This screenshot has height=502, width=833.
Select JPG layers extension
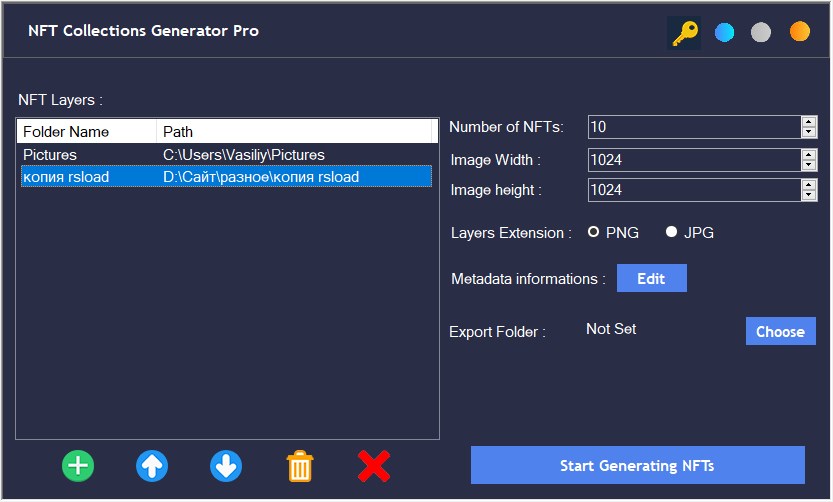672,232
